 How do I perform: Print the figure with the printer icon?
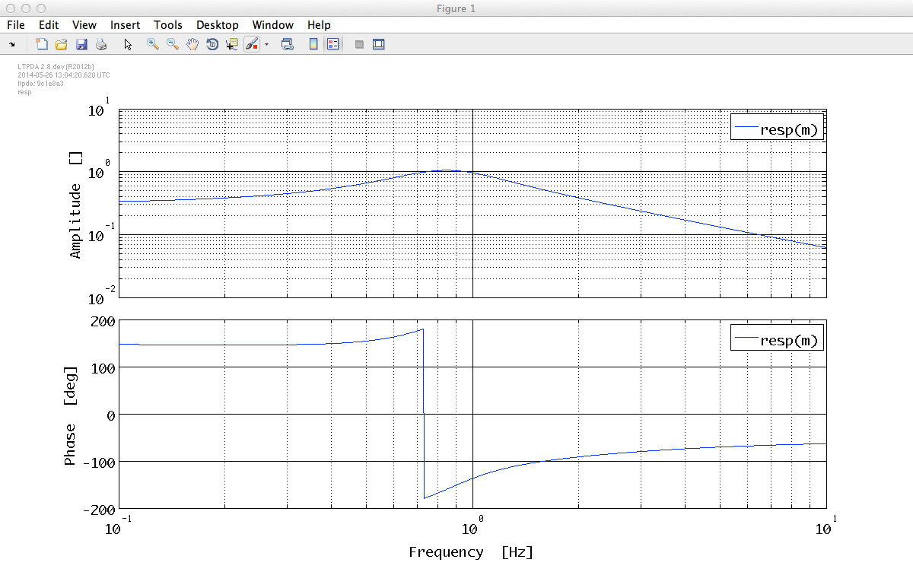click(x=101, y=45)
